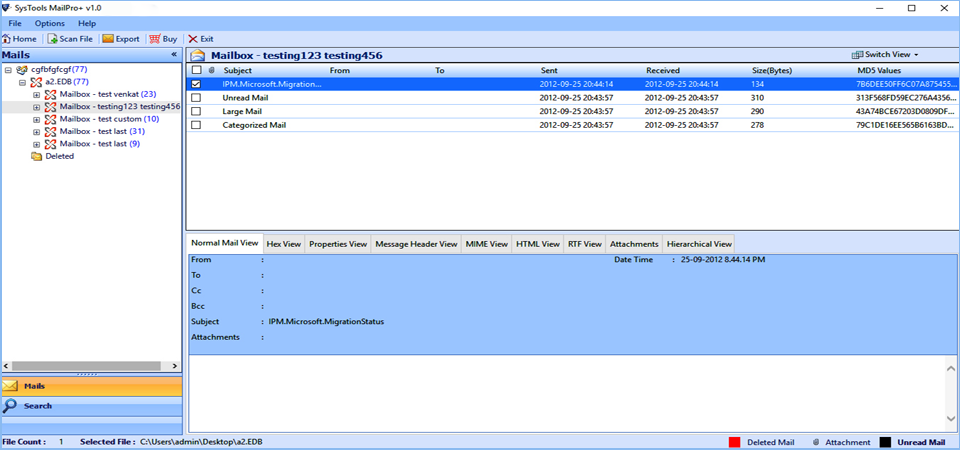Expand Mailbox - testing123 testing456 node
The image size is (960, 450).
(37, 107)
